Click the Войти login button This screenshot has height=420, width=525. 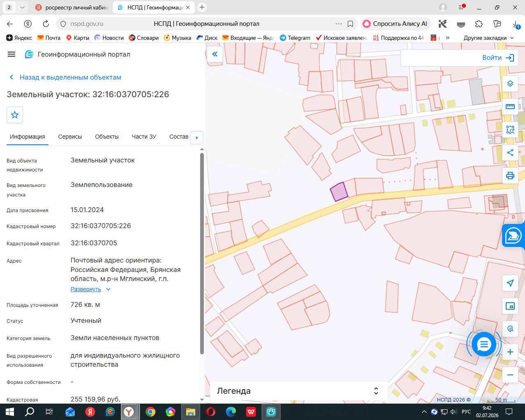click(x=498, y=58)
